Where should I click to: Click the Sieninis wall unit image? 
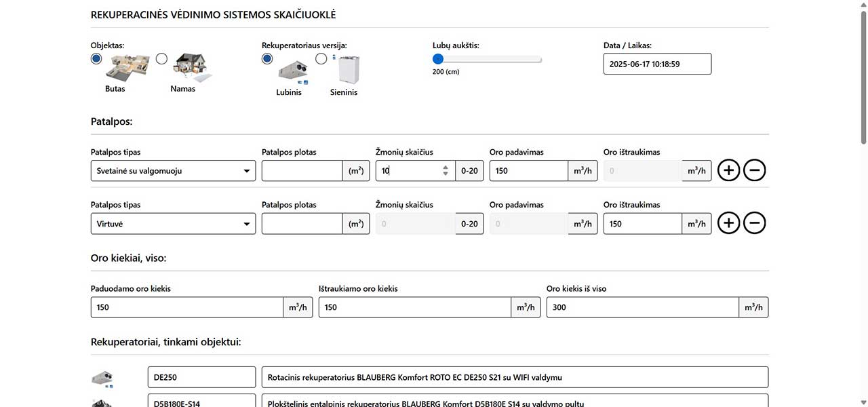click(x=347, y=69)
